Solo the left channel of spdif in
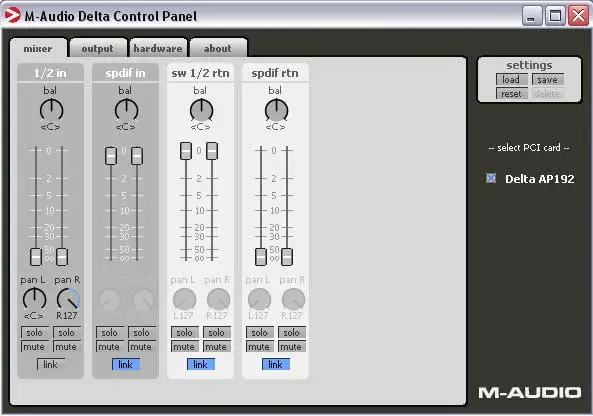Viewport: 593px width, 416px height. click(x=109, y=332)
